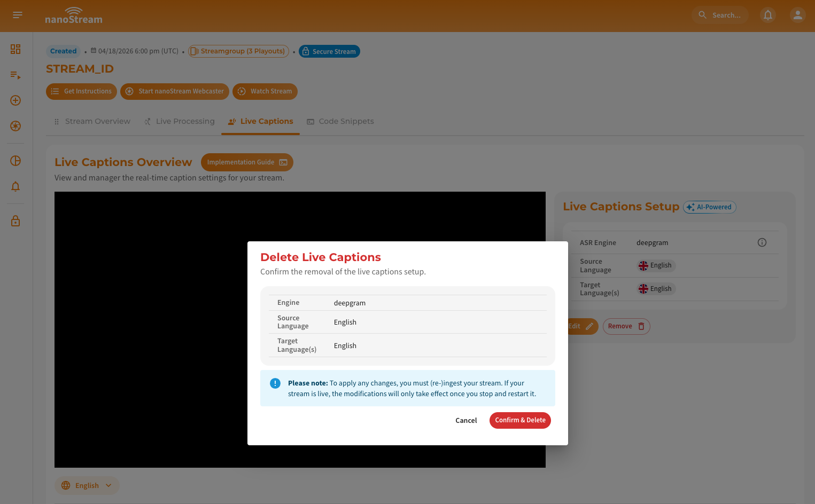The image size is (815, 504).
Task: Click the create stream plus icon
Action: point(15,100)
